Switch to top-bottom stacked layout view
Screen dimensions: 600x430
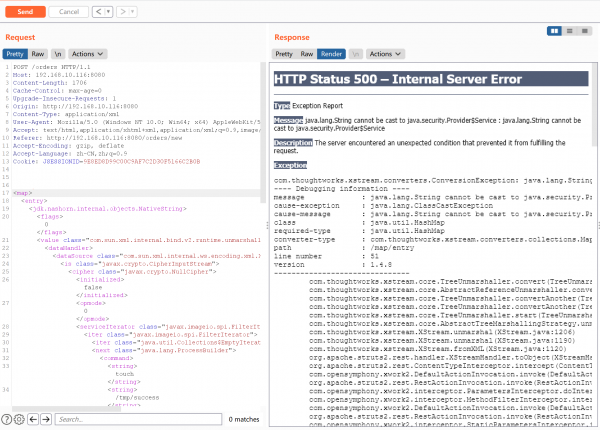point(567,32)
